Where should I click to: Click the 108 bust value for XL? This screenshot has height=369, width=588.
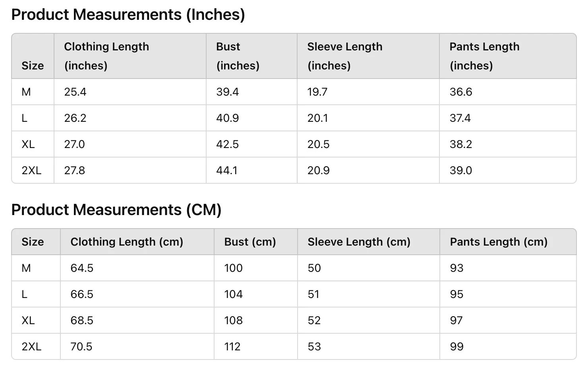(x=233, y=320)
